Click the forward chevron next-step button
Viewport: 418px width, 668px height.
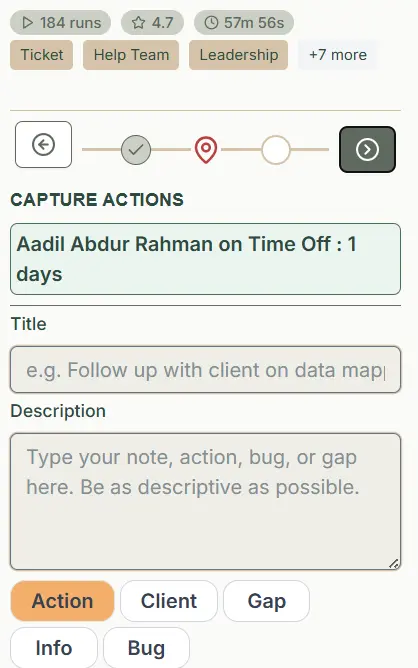click(367, 150)
